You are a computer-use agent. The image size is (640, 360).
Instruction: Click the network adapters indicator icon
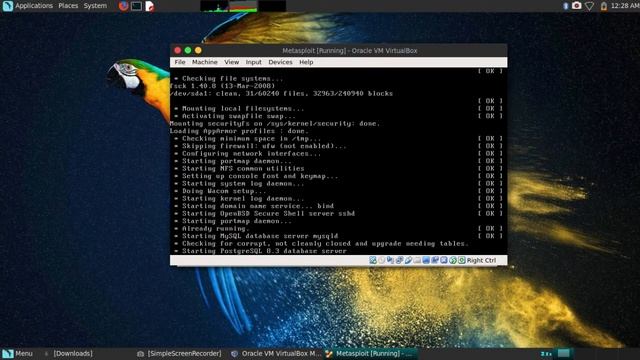pos(399,260)
